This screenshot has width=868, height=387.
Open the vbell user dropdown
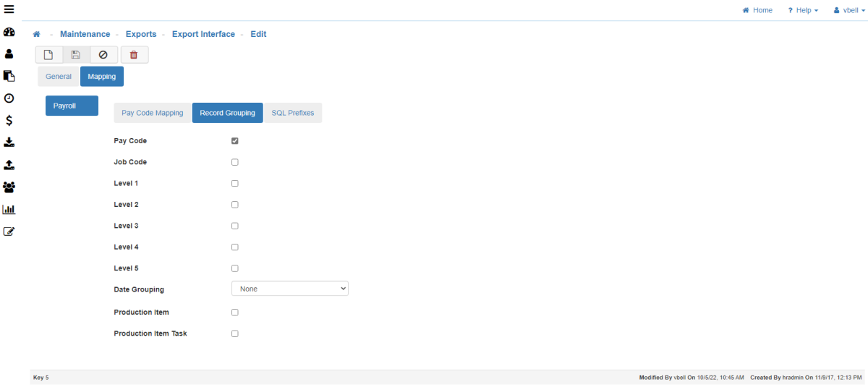pos(849,10)
